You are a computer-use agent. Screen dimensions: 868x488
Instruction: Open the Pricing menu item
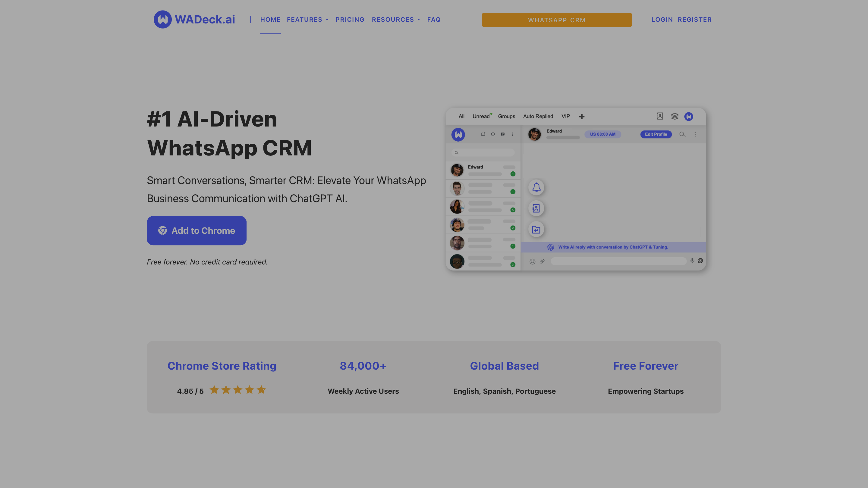tap(350, 20)
